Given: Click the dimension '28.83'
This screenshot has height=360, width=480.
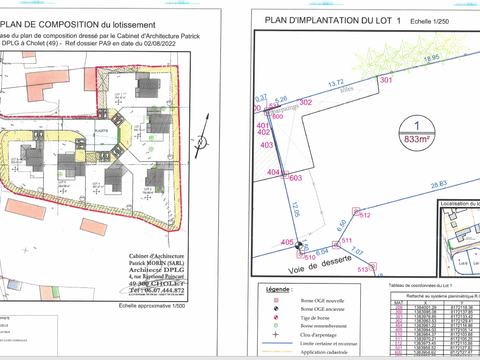Looking at the screenshot, I should tap(439, 184).
